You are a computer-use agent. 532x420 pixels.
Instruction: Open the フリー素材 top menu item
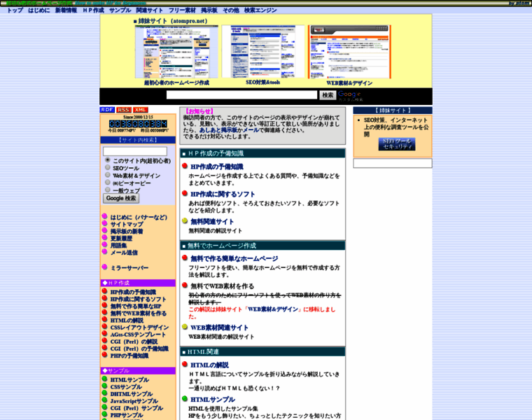coord(182,10)
